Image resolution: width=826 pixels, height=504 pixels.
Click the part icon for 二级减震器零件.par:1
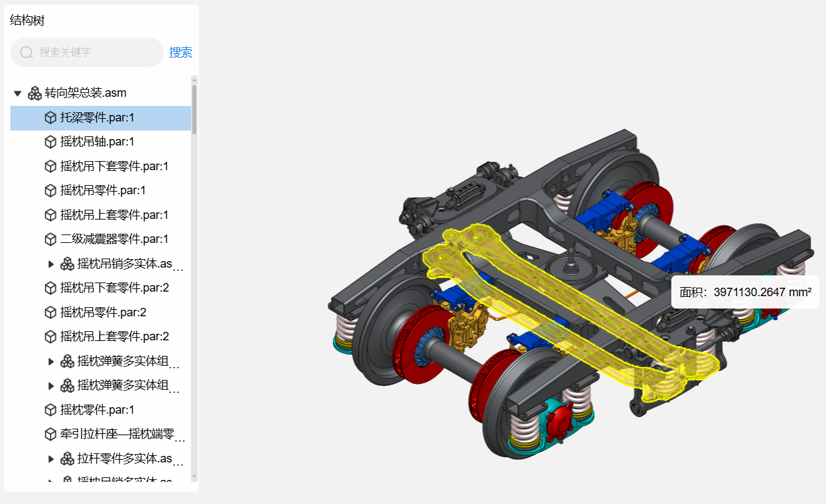pyautogui.click(x=51, y=239)
